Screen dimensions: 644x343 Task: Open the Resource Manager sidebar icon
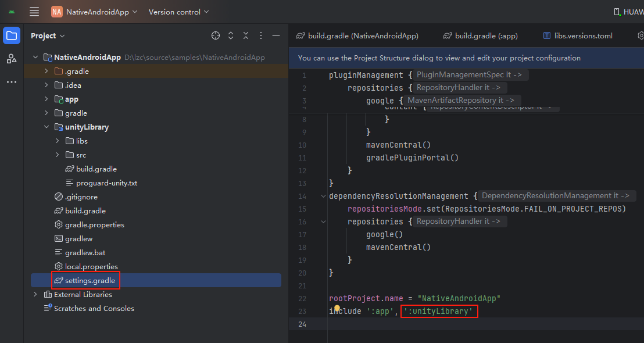click(12, 59)
